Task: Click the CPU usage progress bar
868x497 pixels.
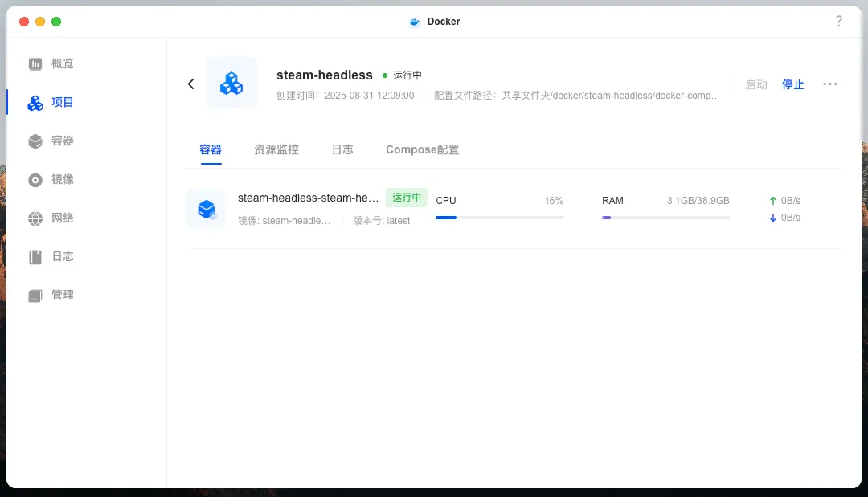Action: point(498,215)
